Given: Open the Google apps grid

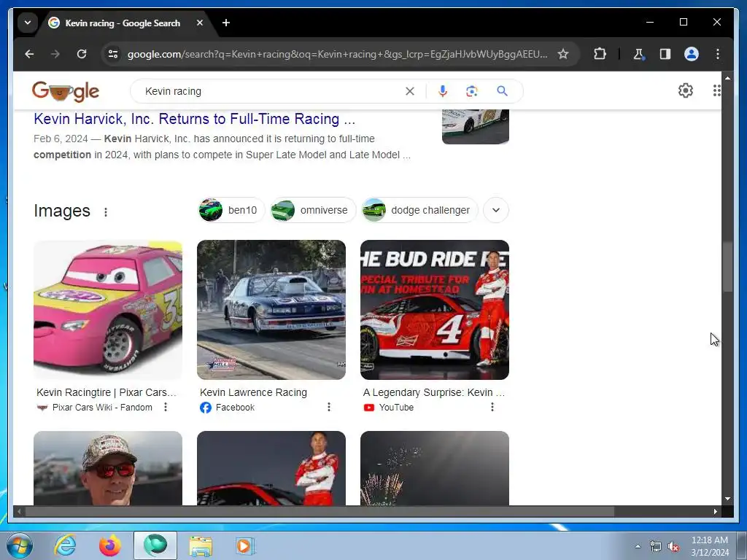Looking at the screenshot, I should tap(716, 90).
